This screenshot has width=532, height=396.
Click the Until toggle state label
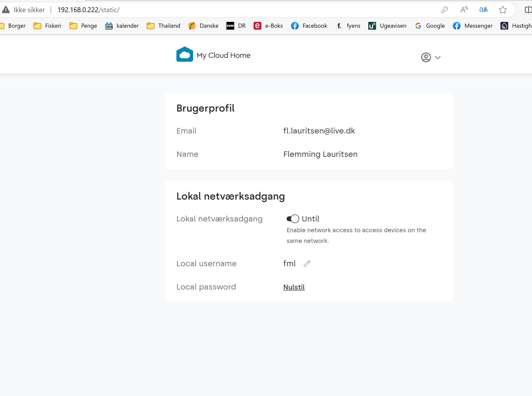pyautogui.click(x=310, y=219)
